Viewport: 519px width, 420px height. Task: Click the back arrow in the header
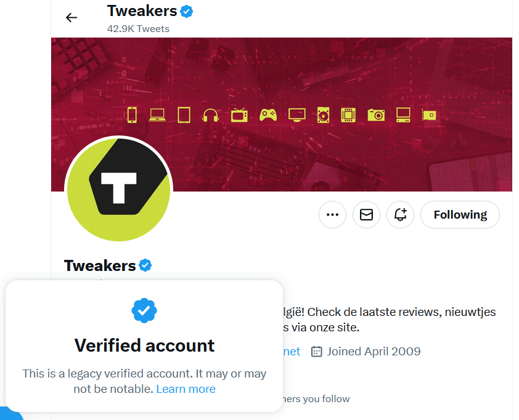pyautogui.click(x=72, y=17)
